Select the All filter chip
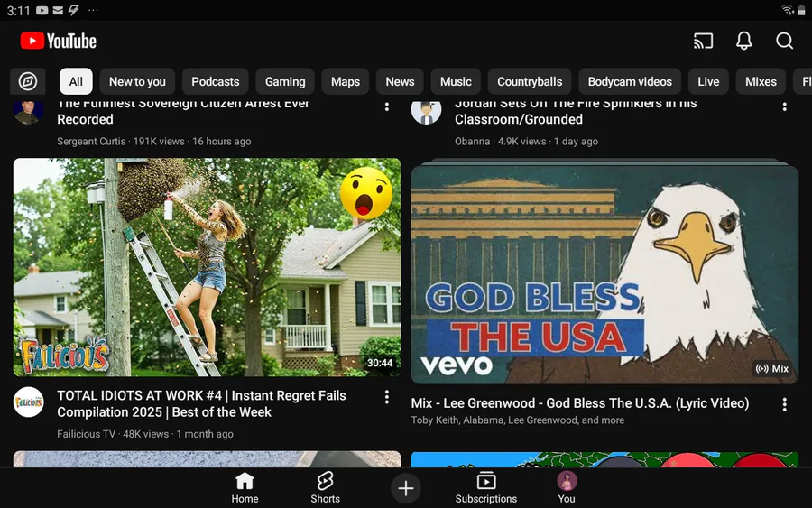812x508 pixels. pos(76,81)
